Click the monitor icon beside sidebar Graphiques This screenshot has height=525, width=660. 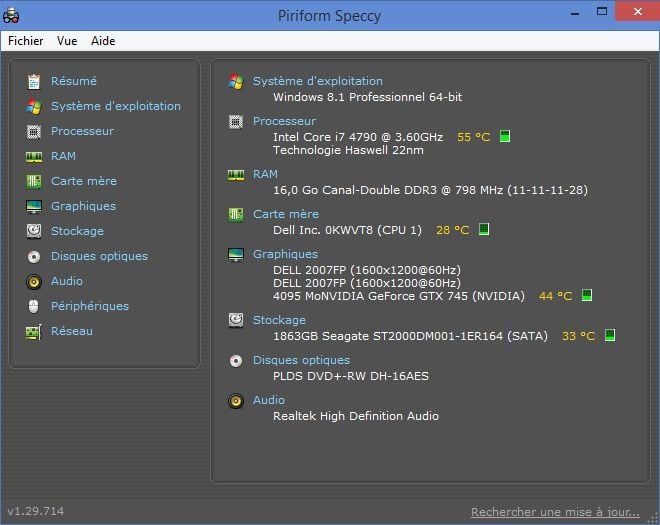point(34,207)
